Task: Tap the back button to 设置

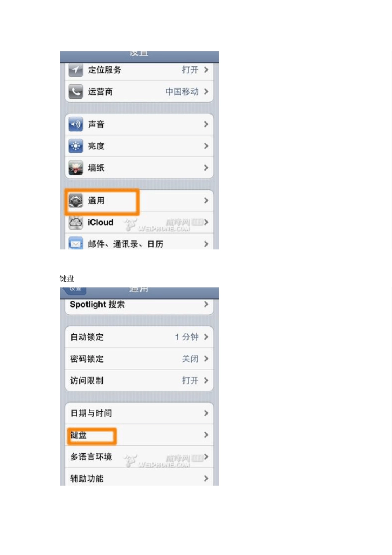Action: tap(74, 290)
